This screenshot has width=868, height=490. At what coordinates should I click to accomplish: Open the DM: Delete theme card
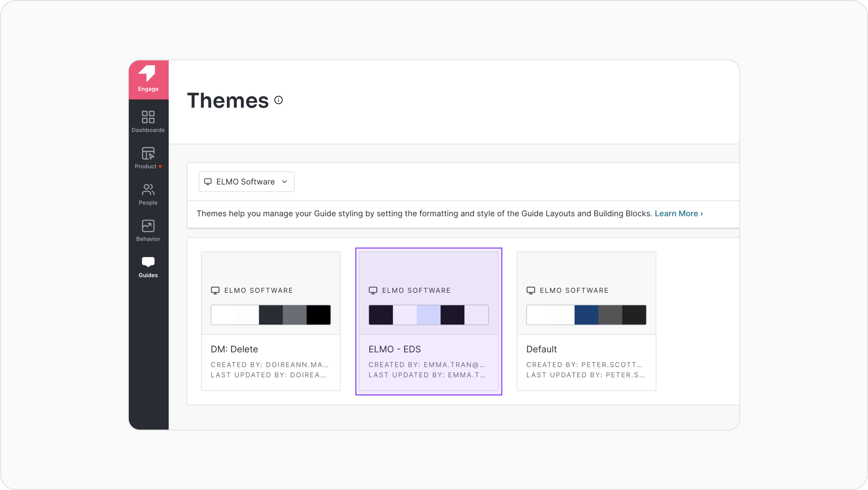[271, 321]
